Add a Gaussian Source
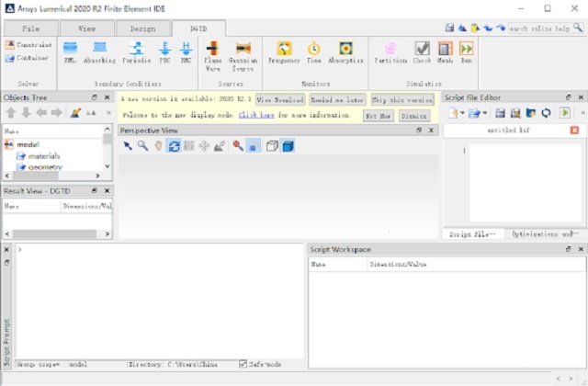The image size is (588, 386). (x=243, y=51)
